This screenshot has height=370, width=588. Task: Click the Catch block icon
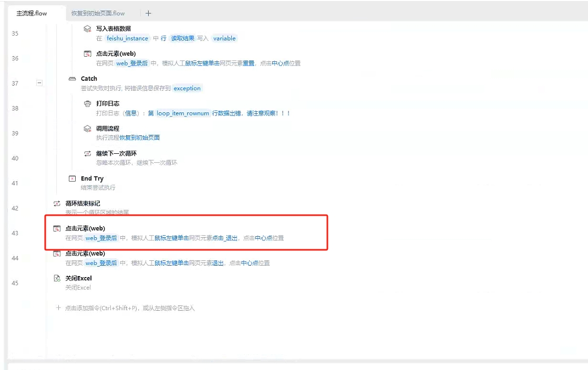pos(72,79)
